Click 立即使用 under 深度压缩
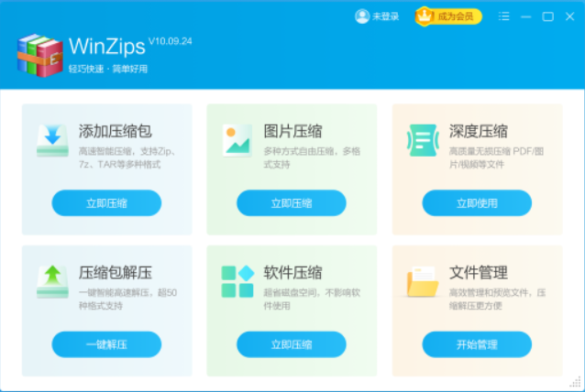Viewport: 585px width, 392px height. click(x=477, y=203)
